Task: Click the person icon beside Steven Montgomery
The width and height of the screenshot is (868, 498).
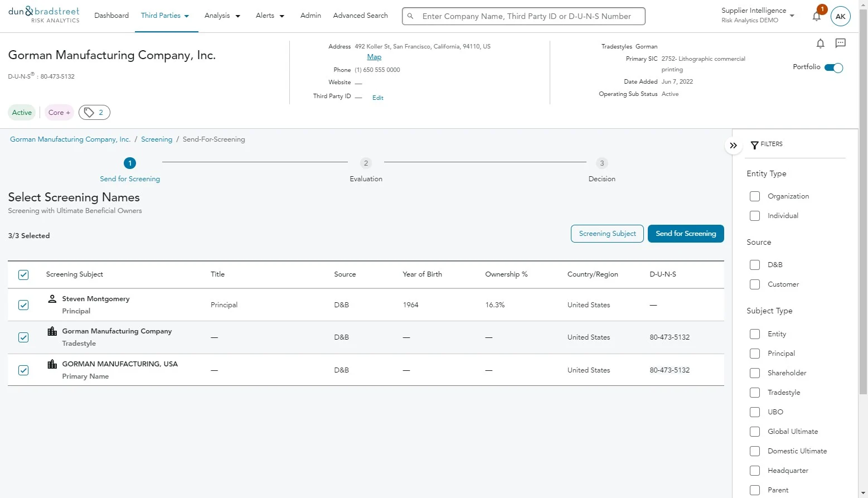Action: [x=52, y=299]
